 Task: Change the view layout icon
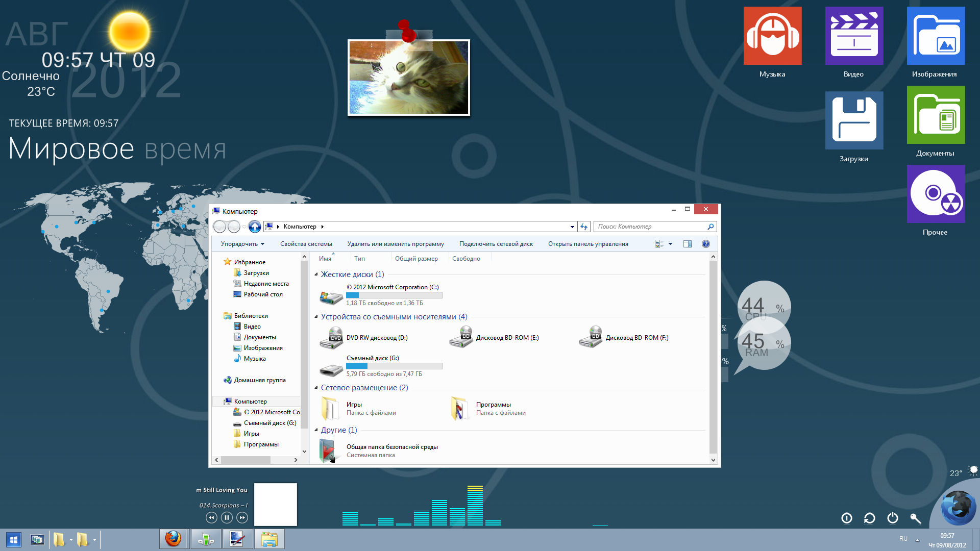coord(659,244)
